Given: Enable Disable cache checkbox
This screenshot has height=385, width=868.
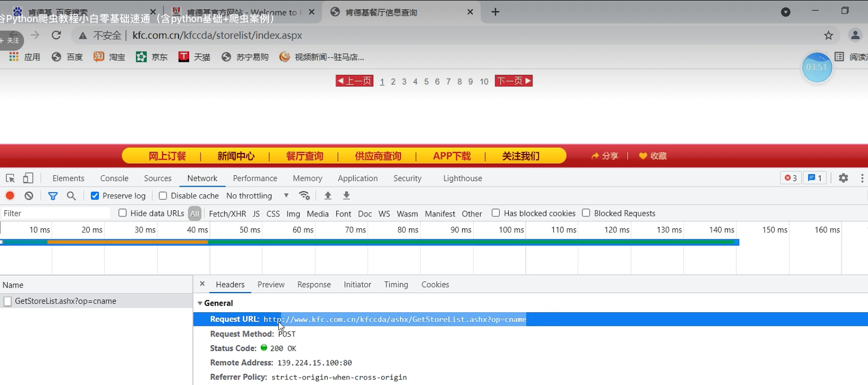Looking at the screenshot, I should (x=163, y=196).
